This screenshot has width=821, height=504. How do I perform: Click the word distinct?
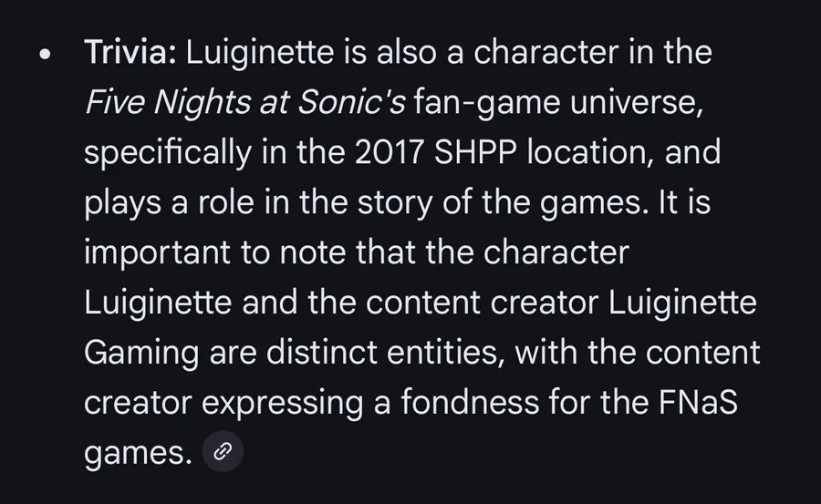[321, 352]
